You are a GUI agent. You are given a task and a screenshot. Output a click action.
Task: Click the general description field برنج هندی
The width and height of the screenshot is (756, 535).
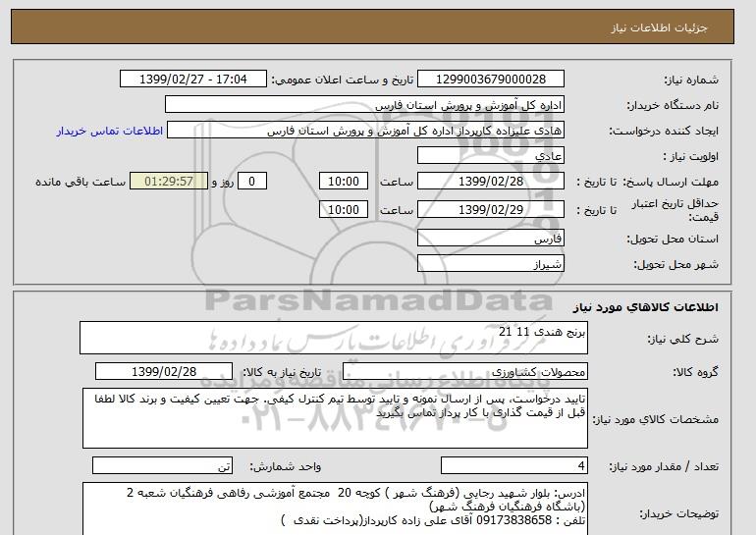point(334,338)
